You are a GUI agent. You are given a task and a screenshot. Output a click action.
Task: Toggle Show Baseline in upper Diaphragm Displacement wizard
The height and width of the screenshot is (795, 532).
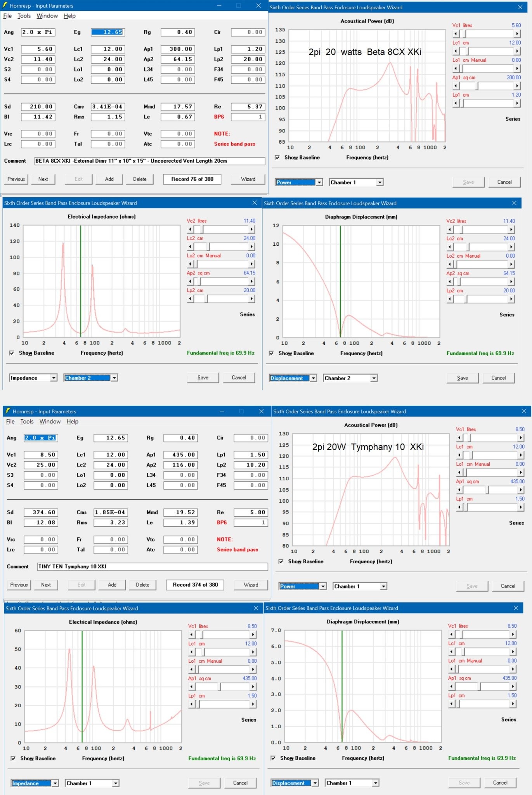coord(272,353)
